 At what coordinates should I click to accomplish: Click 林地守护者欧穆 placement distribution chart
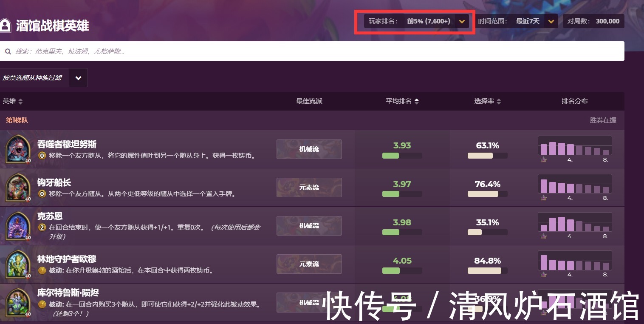pyautogui.click(x=575, y=261)
